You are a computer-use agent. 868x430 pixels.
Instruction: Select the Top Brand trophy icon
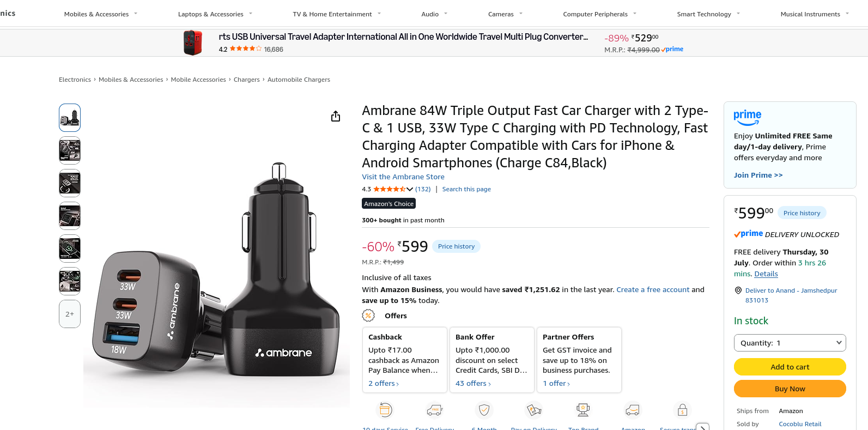583,409
